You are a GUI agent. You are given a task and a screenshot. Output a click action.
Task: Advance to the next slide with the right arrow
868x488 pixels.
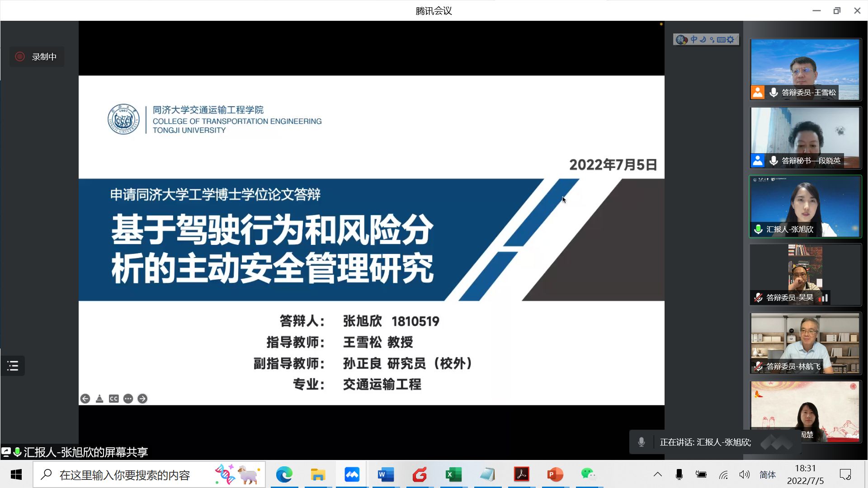click(x=142, y=399)
